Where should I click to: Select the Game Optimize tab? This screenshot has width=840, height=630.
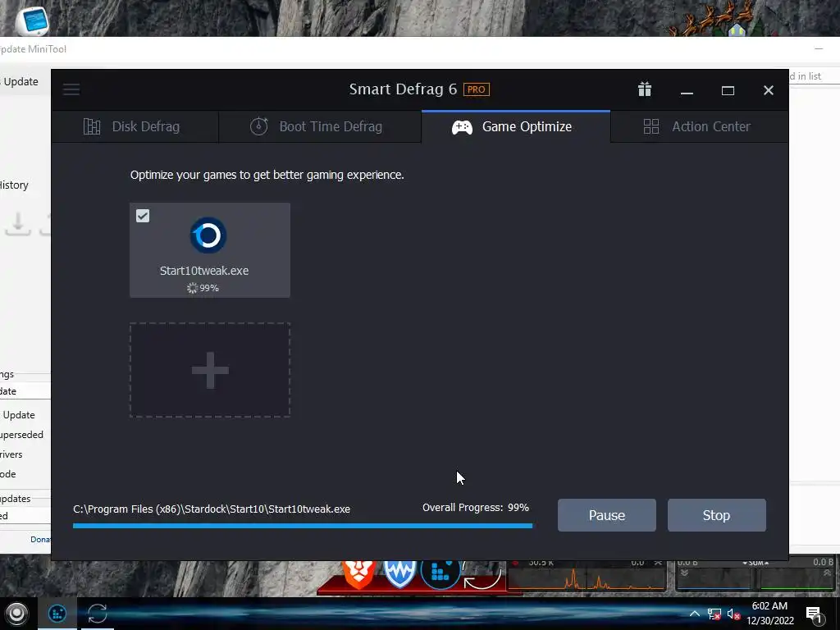[x=516, y=126]
